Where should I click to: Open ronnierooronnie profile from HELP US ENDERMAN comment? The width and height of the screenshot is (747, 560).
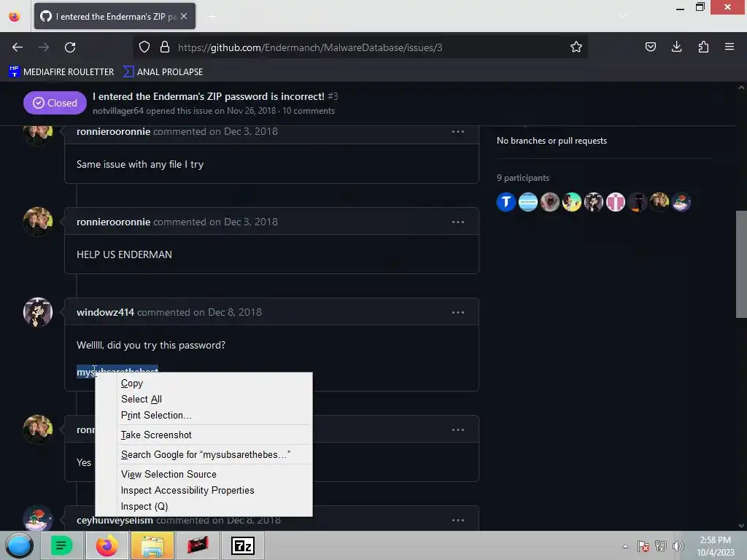[x=113, y=222]
